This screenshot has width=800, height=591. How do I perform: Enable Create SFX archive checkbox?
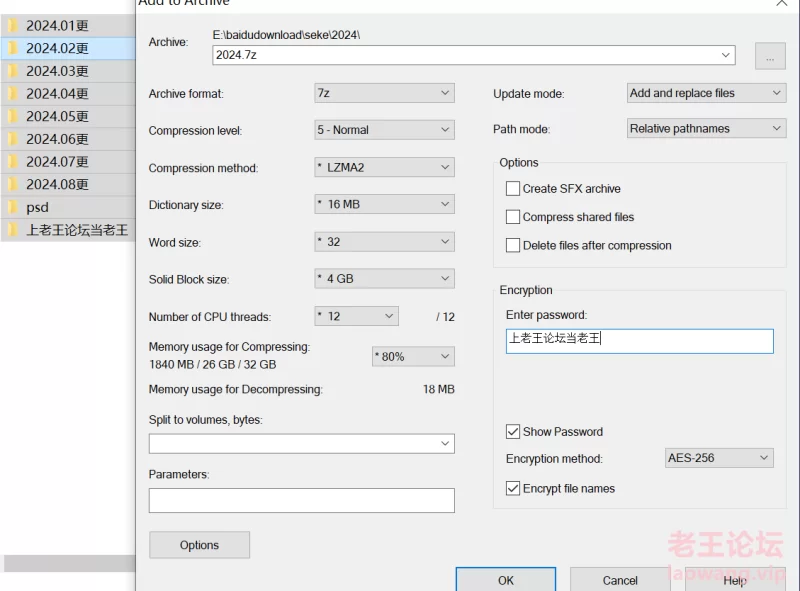point(513,188)
